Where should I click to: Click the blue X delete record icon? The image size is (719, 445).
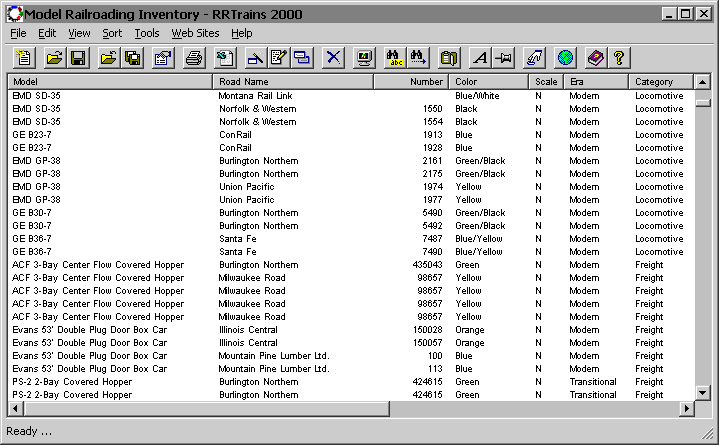[x=334, y=58]
